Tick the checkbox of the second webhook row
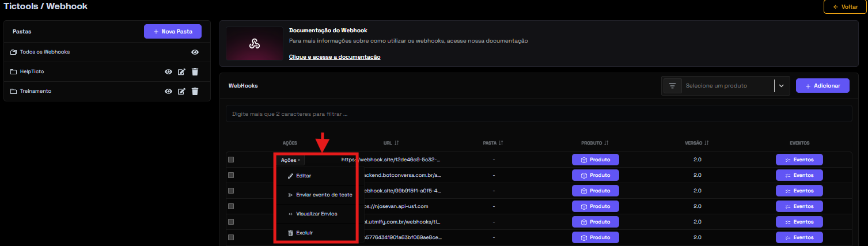This screenshot has width=868, height=246. [x=231, y=175]
